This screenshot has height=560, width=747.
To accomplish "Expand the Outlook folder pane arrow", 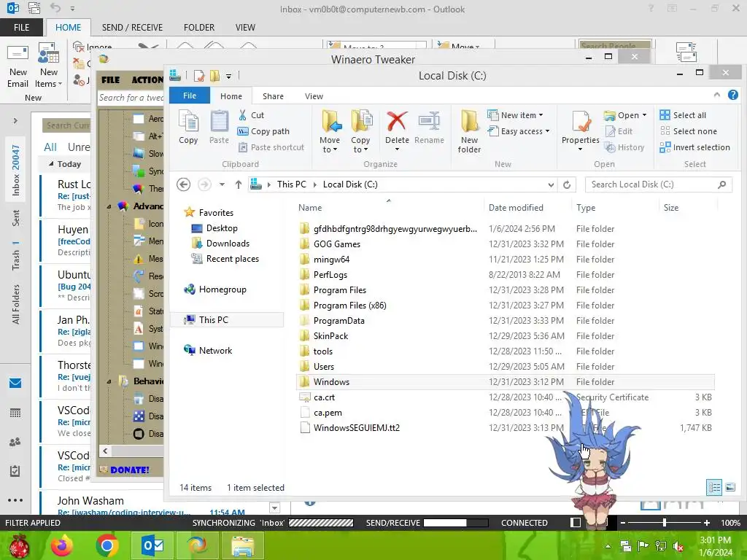I will pos(15,121).
